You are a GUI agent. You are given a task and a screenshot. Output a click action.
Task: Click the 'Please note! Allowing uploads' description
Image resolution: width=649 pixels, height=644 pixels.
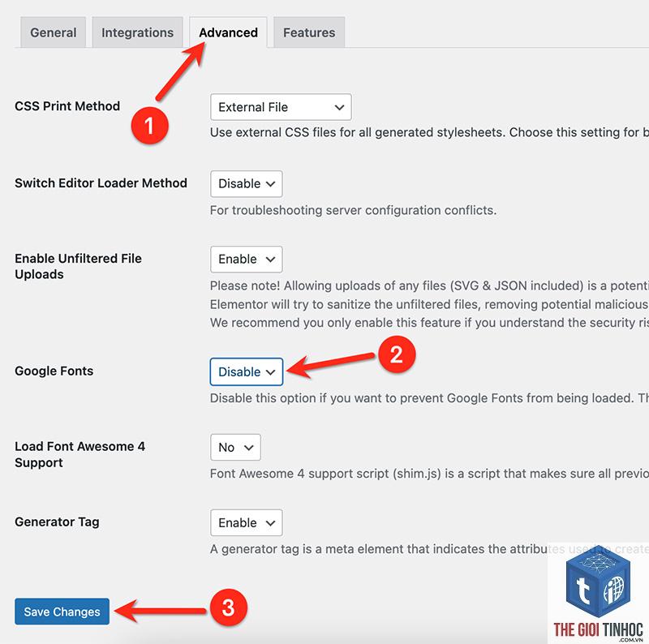[429, 286]
